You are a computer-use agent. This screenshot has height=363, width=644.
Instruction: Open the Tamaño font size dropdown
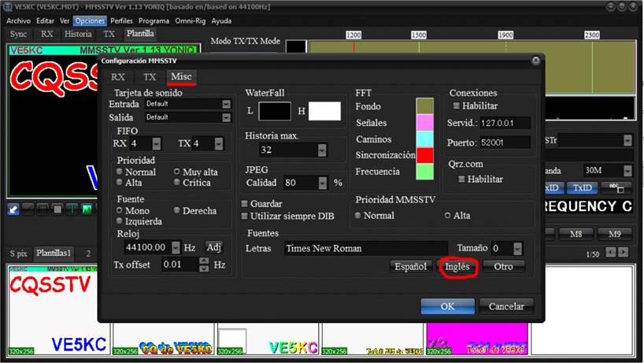518,249
